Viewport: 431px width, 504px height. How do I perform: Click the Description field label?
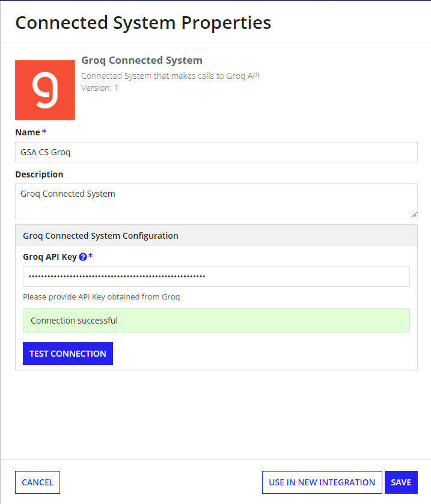pos(39,174)
